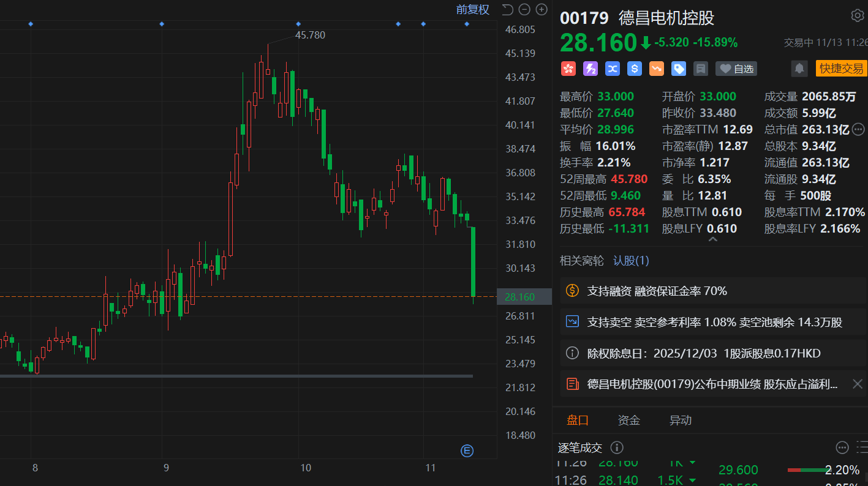Open stock panel settings gear
Viewport: 868px width, 486px height.
[857, 15]
